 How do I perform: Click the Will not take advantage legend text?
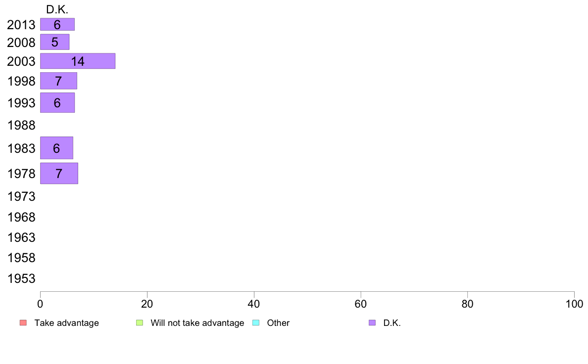point(197,323)
